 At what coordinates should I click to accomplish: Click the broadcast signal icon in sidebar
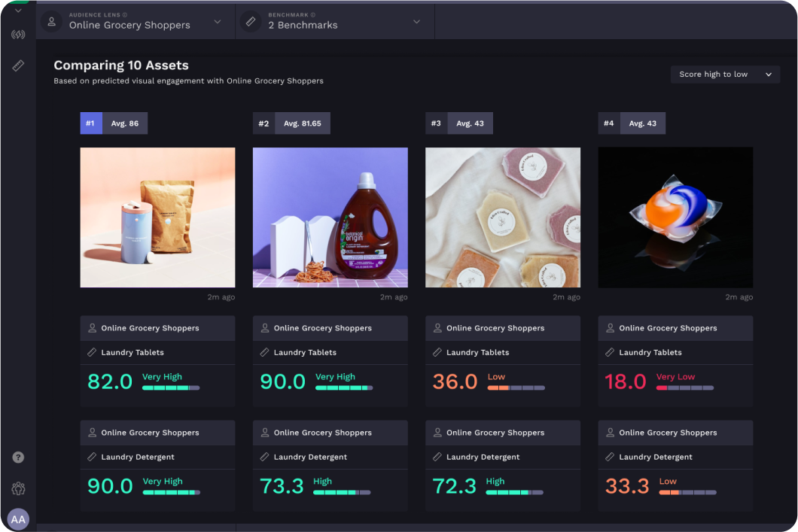(18, 35)
